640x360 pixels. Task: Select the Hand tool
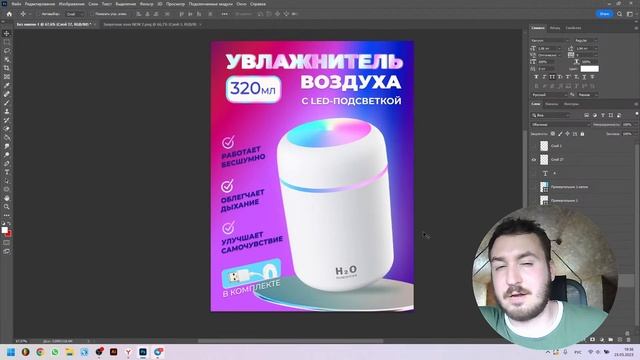click(x=7, y=198)
